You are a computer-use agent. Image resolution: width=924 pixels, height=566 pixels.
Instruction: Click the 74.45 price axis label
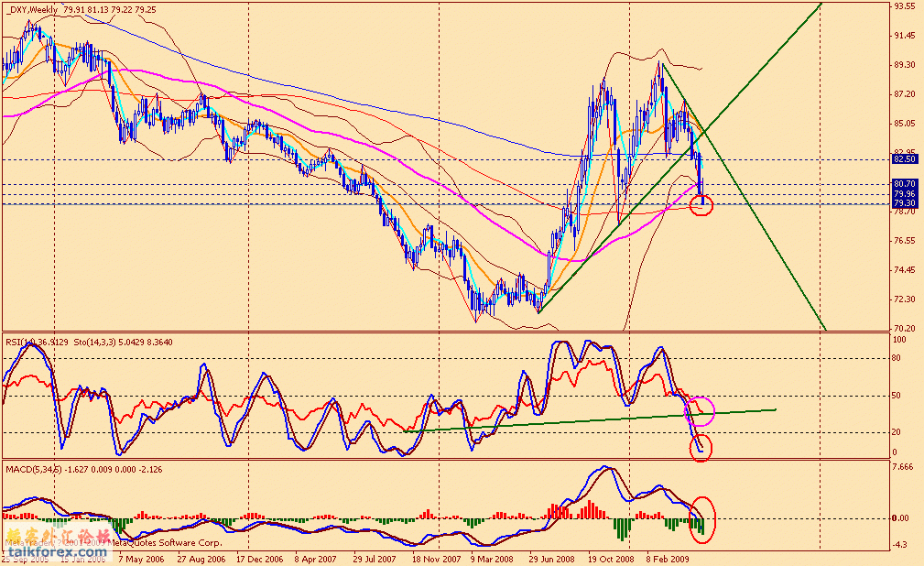point(905,270)
